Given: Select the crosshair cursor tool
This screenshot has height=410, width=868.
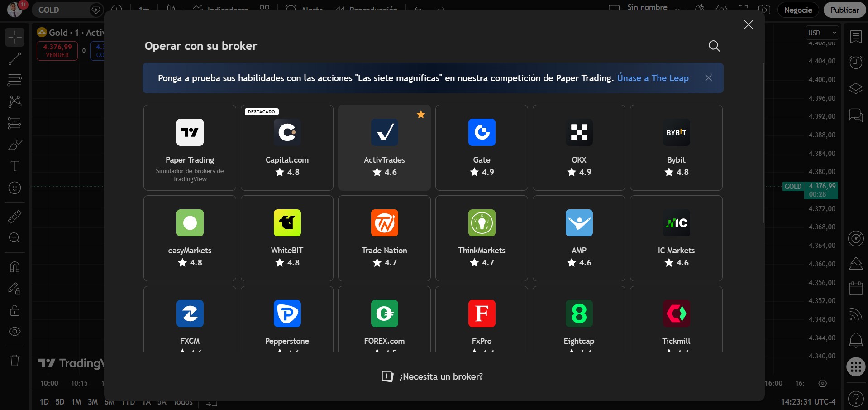Looking at the screenshot, I should [x=14, y=37].
